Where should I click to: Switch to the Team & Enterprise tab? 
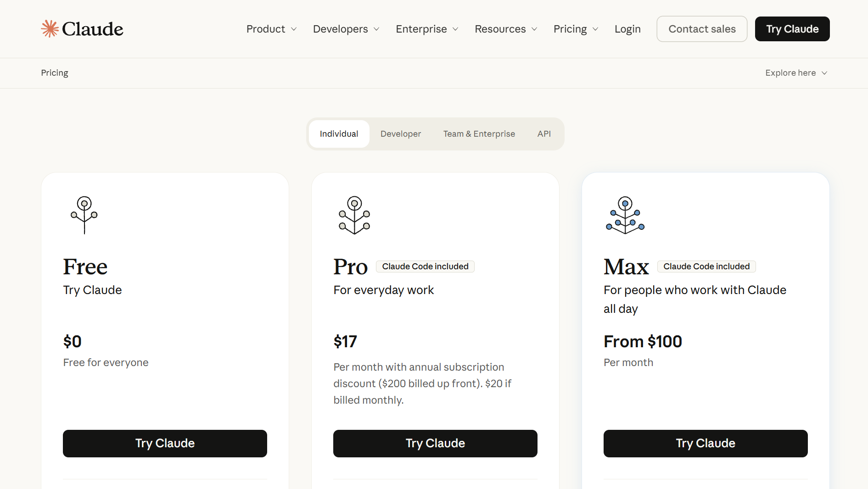point(479,134)
